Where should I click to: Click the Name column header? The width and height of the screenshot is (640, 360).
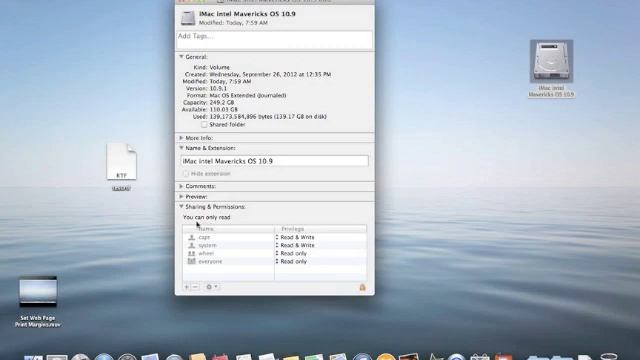pyautogui.click(x=229, y=229)
